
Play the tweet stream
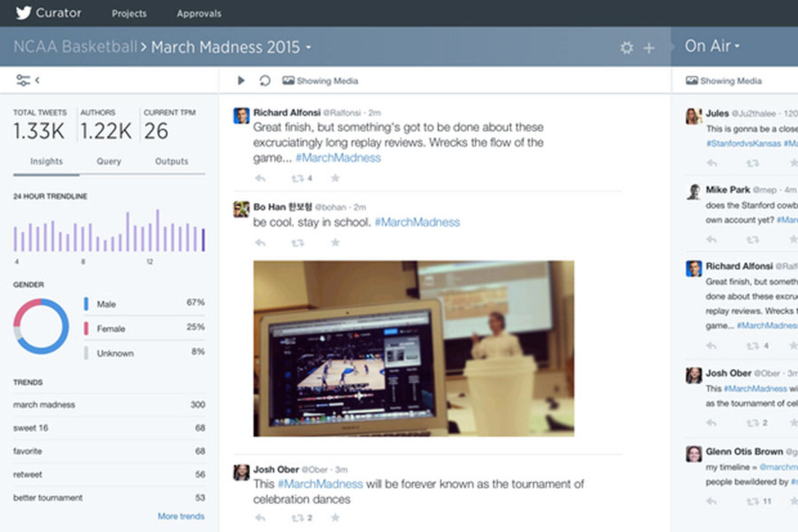point(241,80)
